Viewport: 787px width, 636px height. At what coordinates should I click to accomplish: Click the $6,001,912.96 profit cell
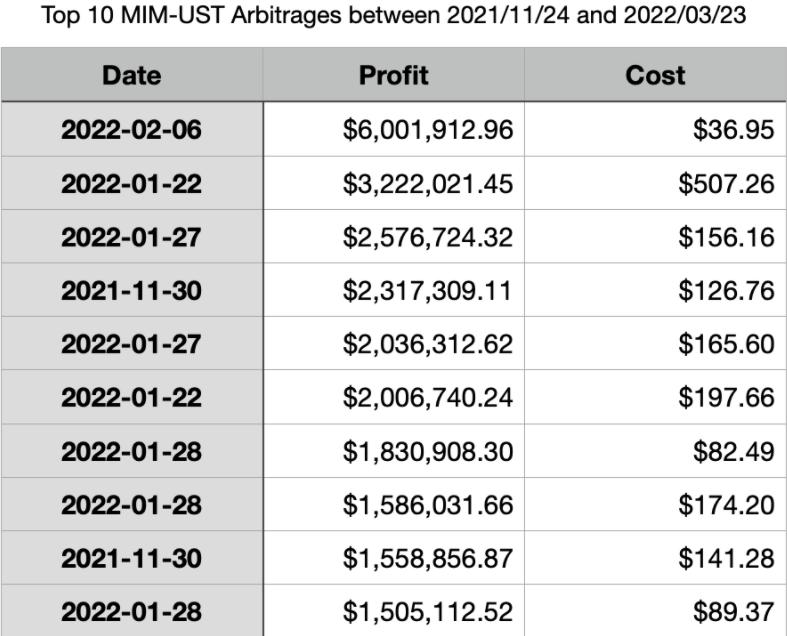coord(427,129)
